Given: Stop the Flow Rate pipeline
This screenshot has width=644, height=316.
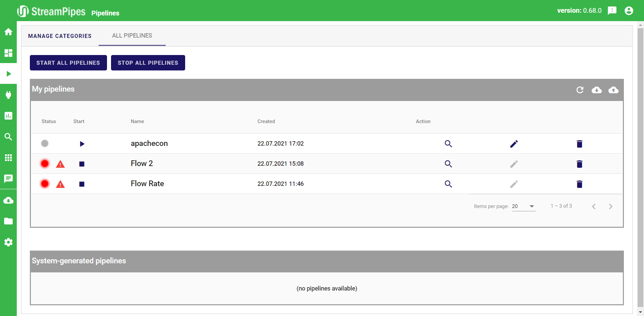Looking at the screenshot, I should pyautogui.click(x=82, y=184).
